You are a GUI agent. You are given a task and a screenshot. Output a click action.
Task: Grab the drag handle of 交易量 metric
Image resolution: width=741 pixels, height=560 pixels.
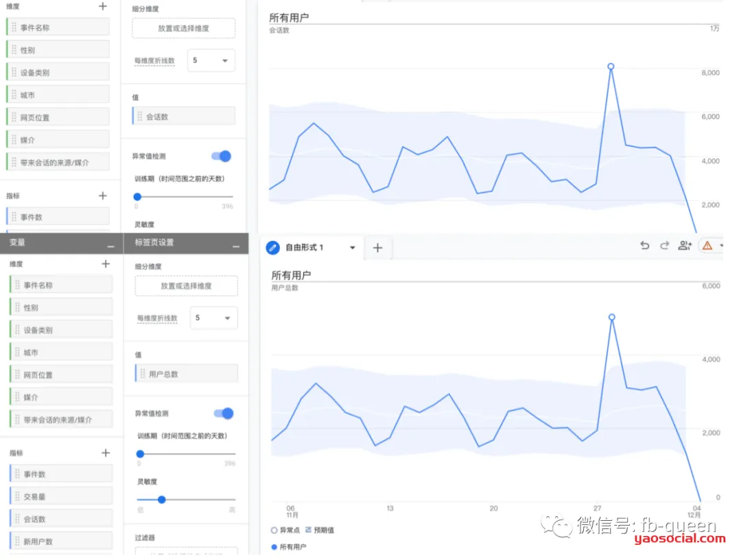coord(17,496)
